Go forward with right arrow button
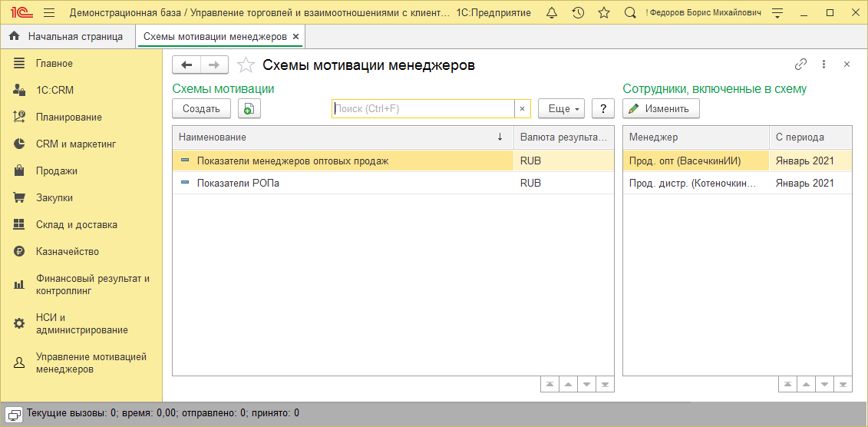The height and width of the screenshot is (427, 868). (x=214, y=65)
